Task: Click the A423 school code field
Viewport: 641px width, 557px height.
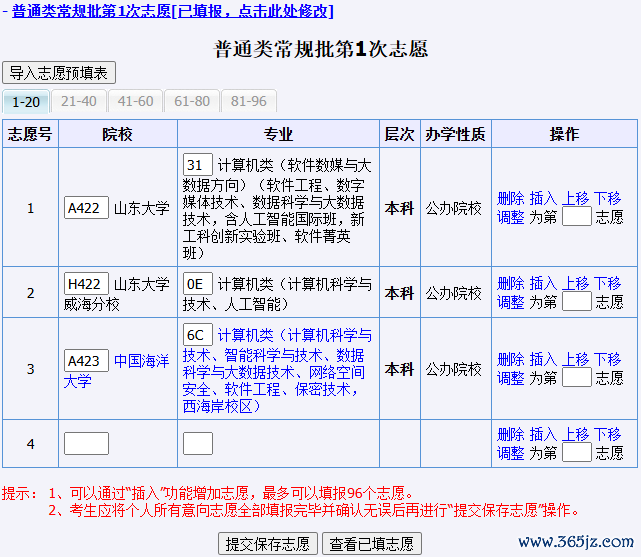Action: 86,360
